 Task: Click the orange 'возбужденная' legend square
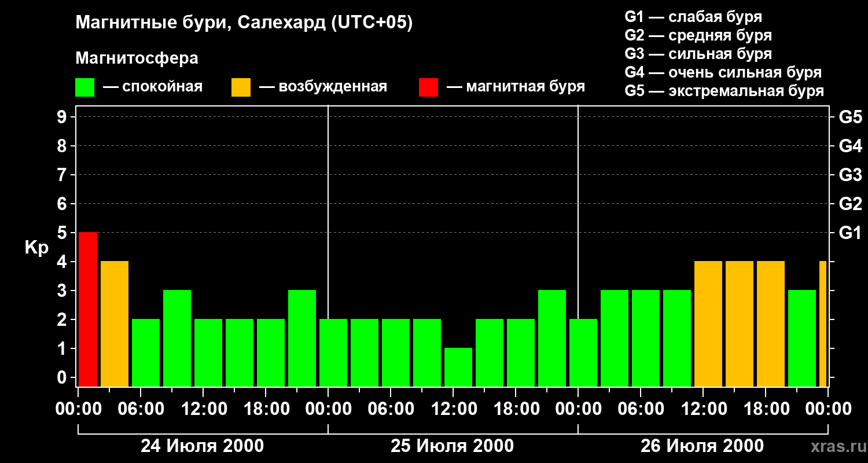241,87
